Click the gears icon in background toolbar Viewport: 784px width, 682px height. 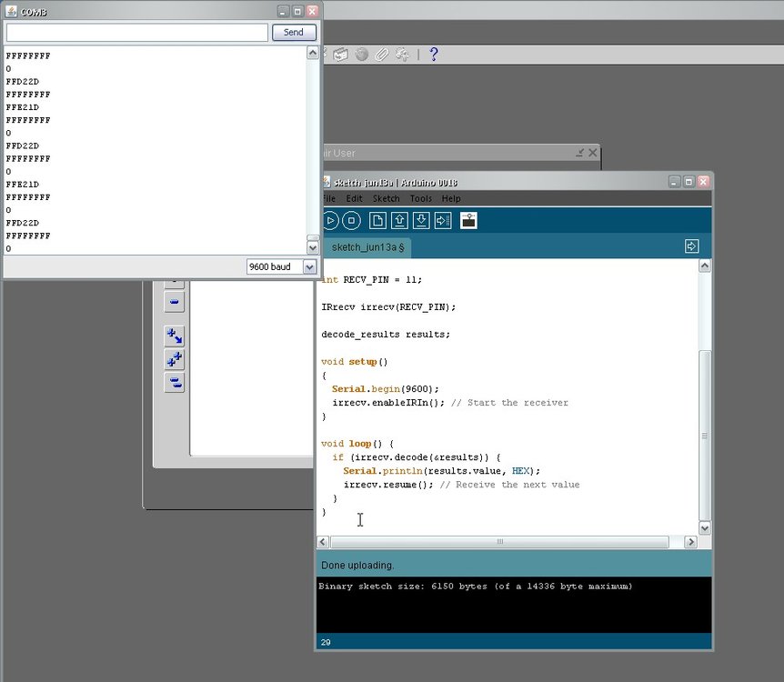[x=403, y=54]
